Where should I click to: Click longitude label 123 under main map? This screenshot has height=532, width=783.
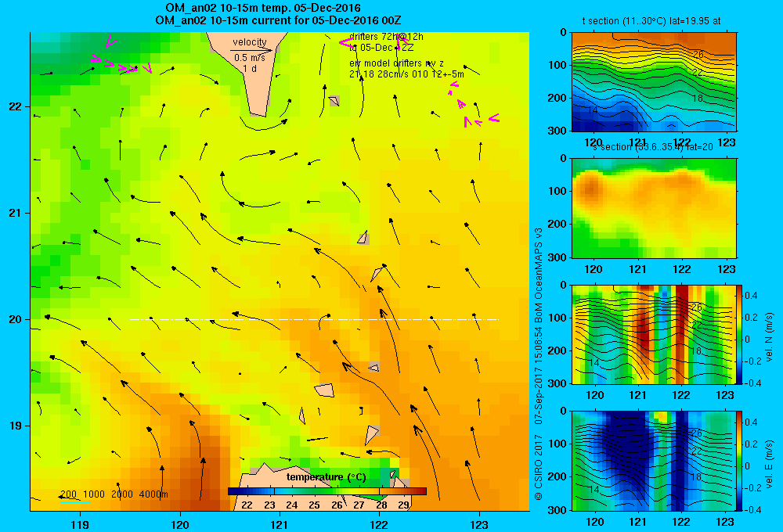click(x=479, y=524)
